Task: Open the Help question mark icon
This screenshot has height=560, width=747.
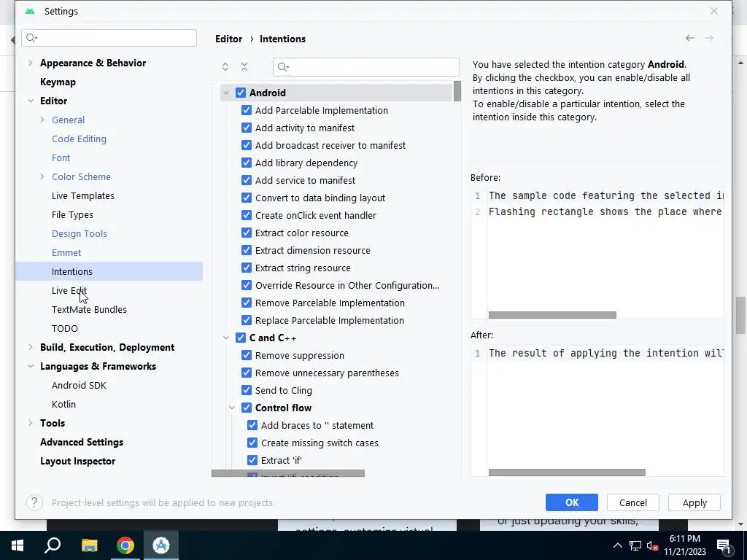Action: (x=34, y=502)
